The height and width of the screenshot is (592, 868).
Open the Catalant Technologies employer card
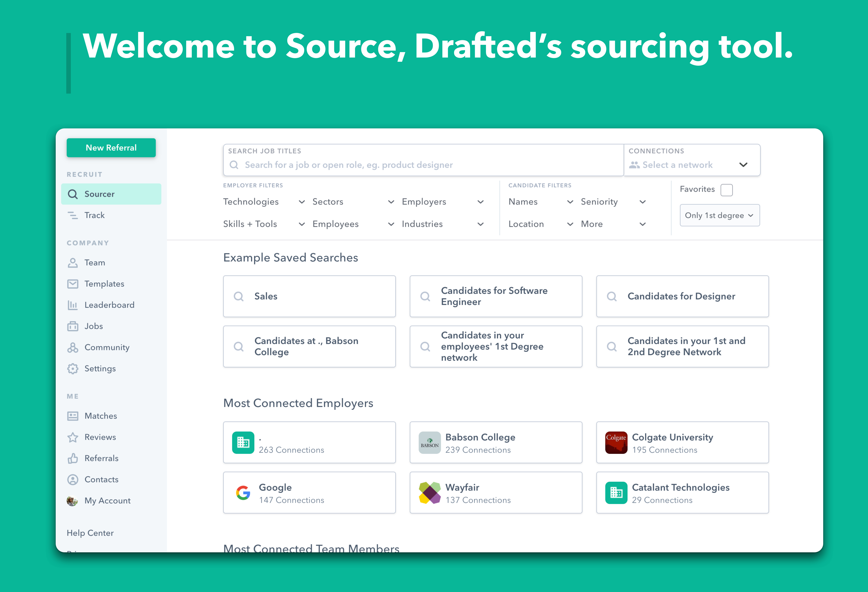[x=683, y=493]
